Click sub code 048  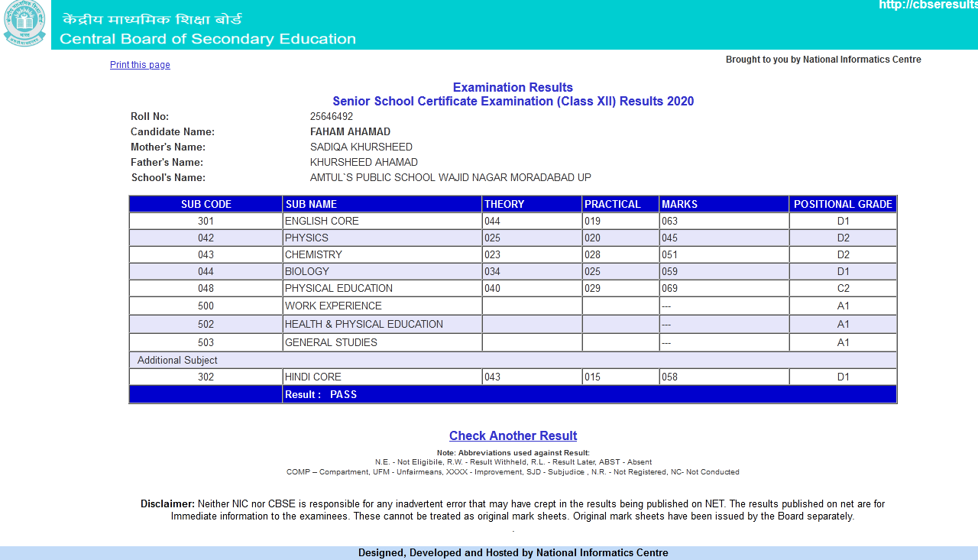pyautogui.click(x=206, y=288)
